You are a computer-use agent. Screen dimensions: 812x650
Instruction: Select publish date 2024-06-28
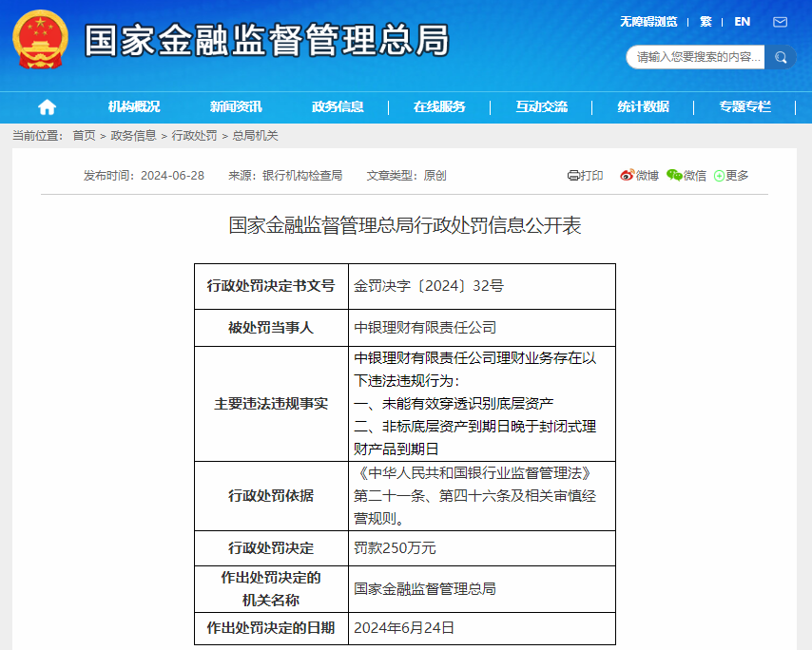click(x=172, y=176)
